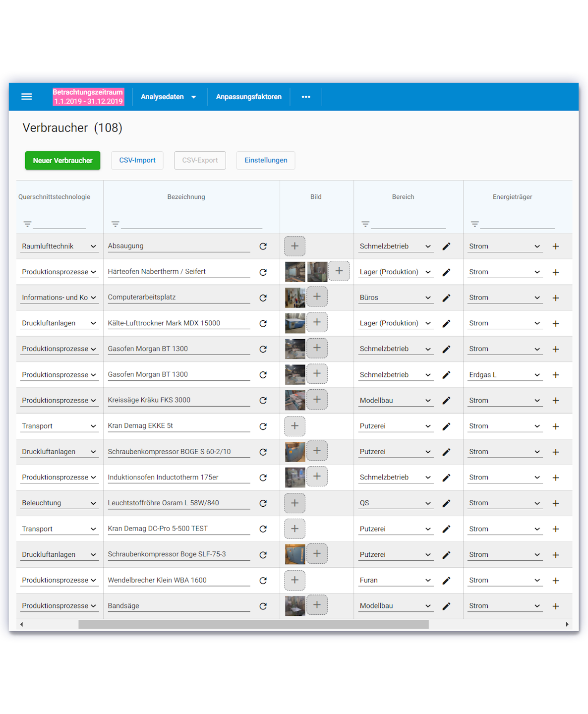The width and height of the screenshot is (588, 714).
Task: Click Bezeichnung filter input field
Action: point(192,224)
